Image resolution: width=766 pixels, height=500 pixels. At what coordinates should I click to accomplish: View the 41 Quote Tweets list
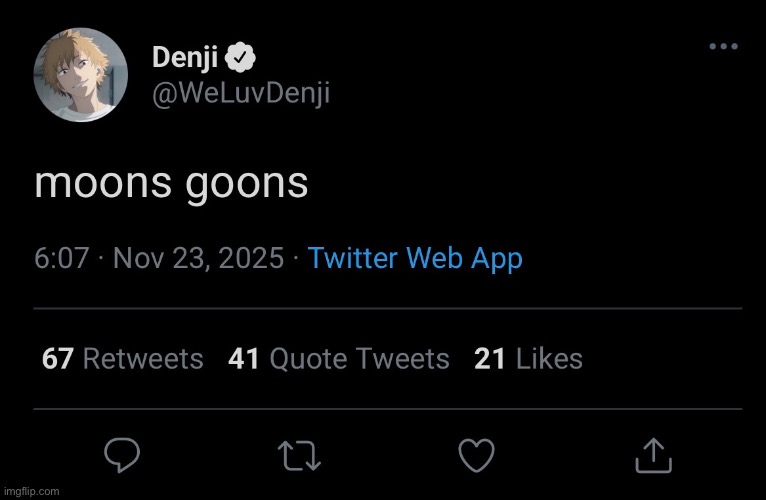pyautogui.click(x=339, y=359)
